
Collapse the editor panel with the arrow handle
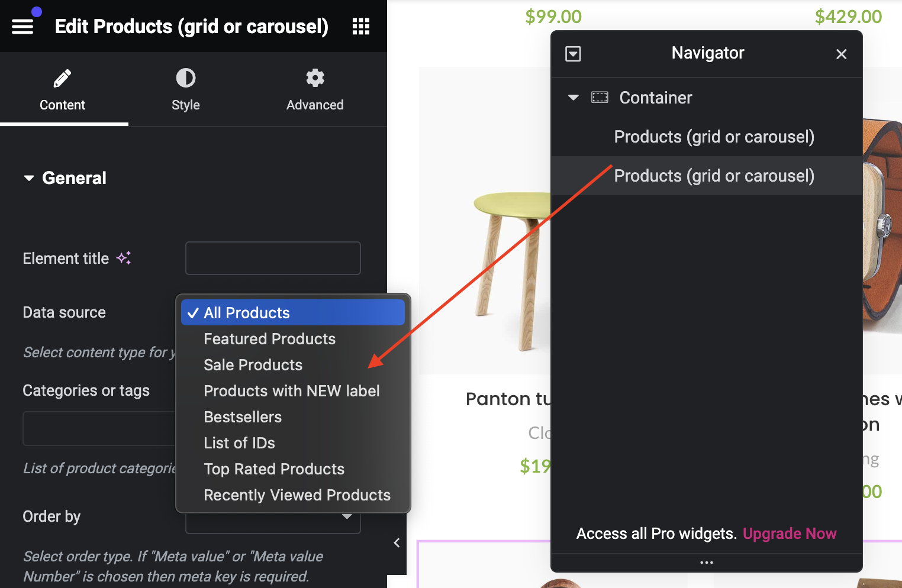(397, 542)
